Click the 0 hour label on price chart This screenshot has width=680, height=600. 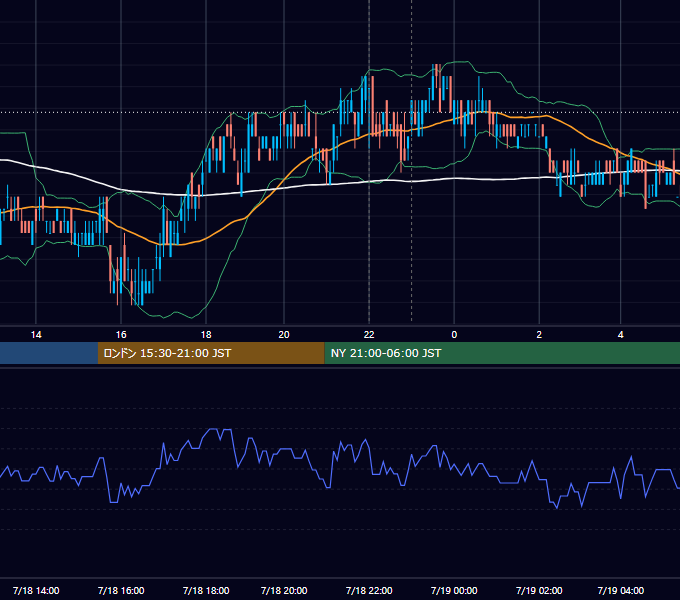(x=454, y=335)
